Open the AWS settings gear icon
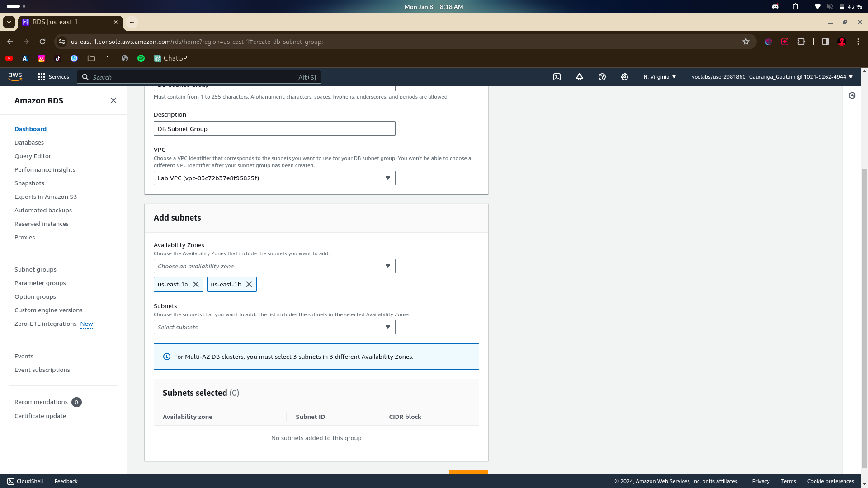 coord(625,77)
